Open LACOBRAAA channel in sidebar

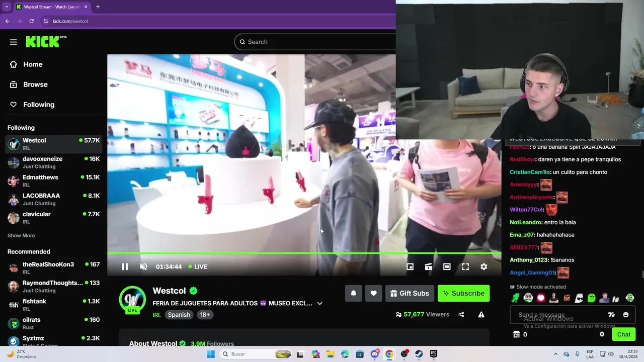pyautogui.click(x=53, y=199)
